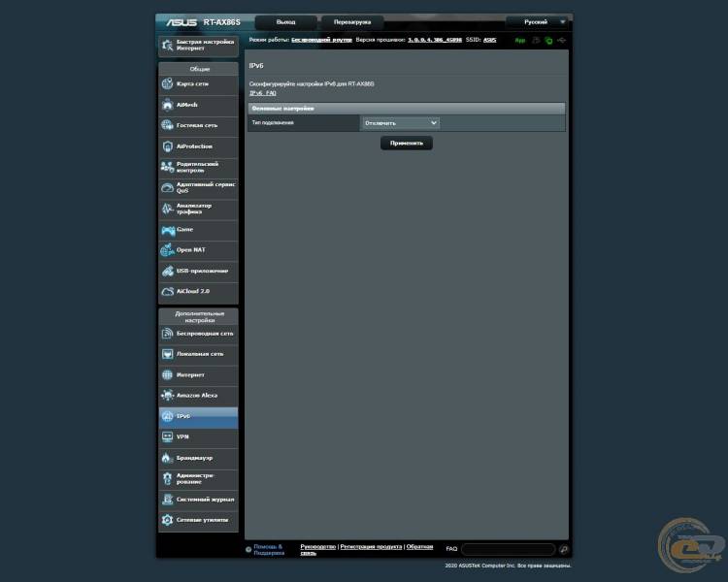Click the firmware version 3.0.0.4.386 link
The width and height of the screenshot is (728, 582).
point(435,40)
